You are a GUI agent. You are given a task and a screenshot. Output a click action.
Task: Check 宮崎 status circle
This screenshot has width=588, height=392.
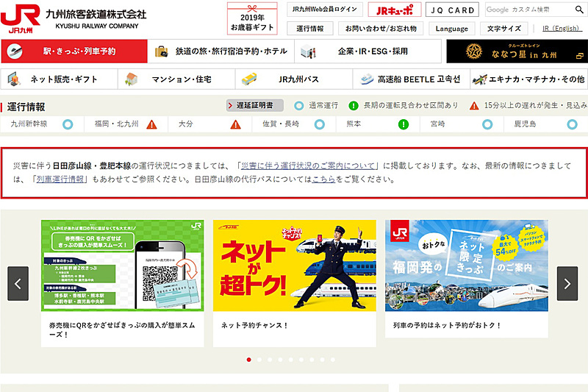pos(487,124)
